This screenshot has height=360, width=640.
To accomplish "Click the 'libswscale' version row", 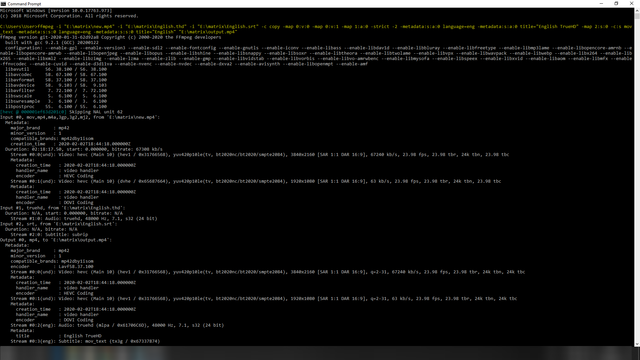I will pos(56,96).
